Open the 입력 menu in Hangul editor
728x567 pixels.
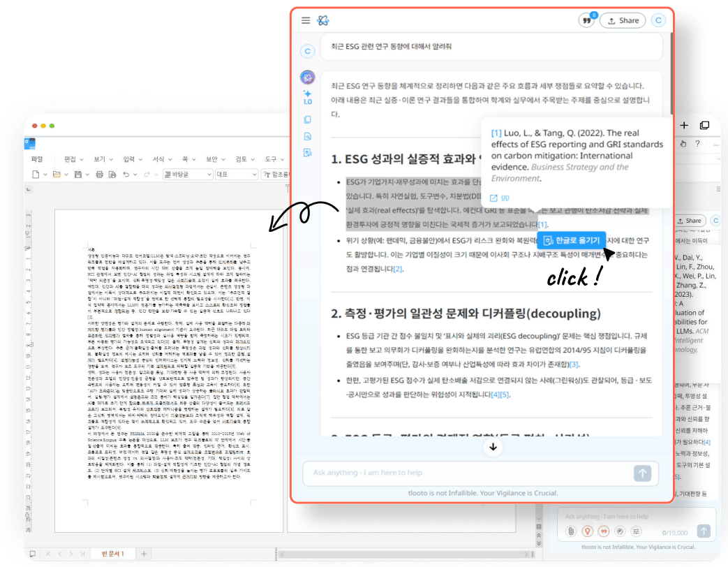tap(133, 159)
